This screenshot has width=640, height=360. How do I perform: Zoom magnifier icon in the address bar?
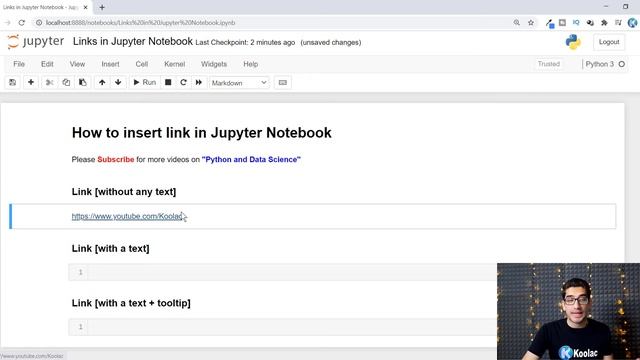pos(517,23)
